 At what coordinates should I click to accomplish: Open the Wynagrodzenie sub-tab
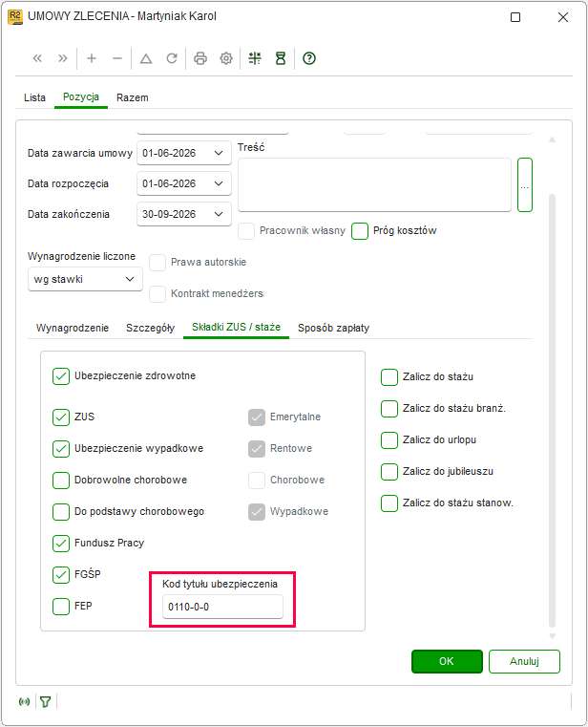(73, 328)
